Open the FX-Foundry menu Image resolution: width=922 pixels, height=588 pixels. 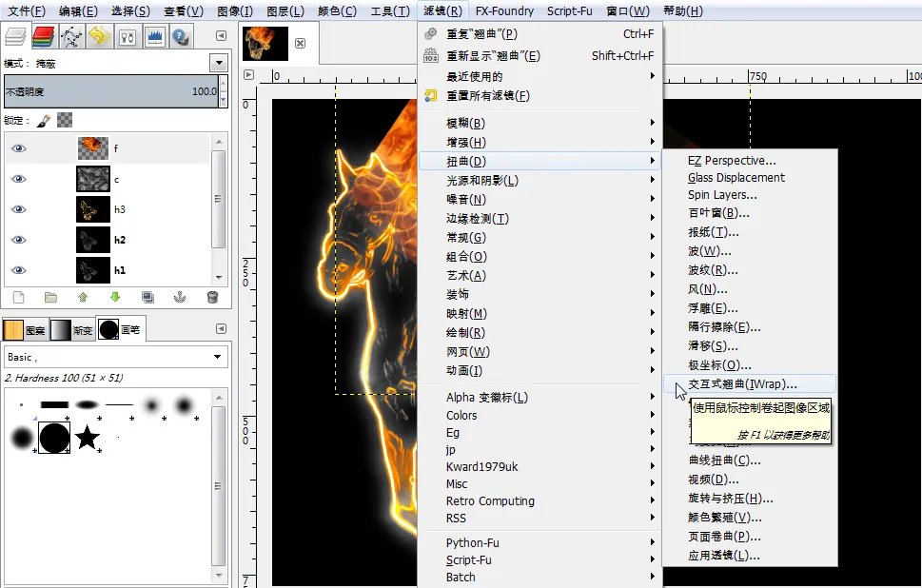504,11
